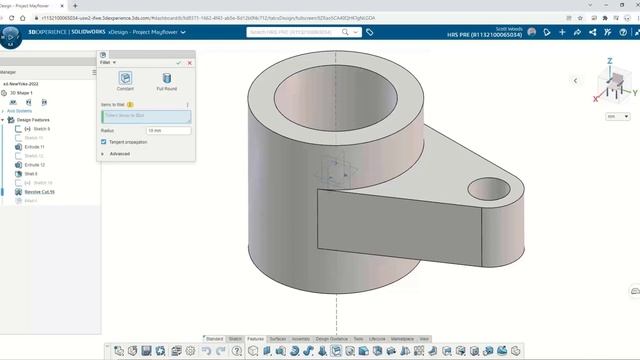640x360 pixels.
Task: Switch to the Assembly toolbar tab
Action: pyautogui.click(x=301, y=339)
